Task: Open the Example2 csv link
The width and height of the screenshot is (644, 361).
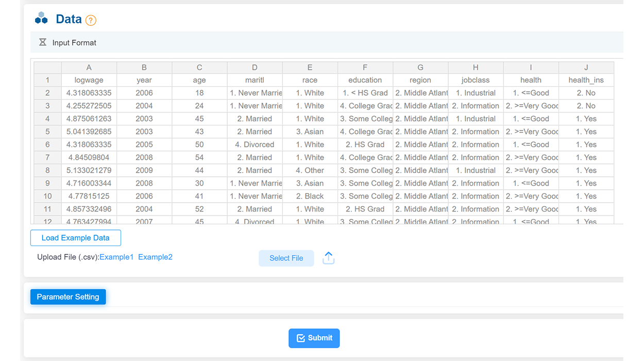Action: [155, 257]
